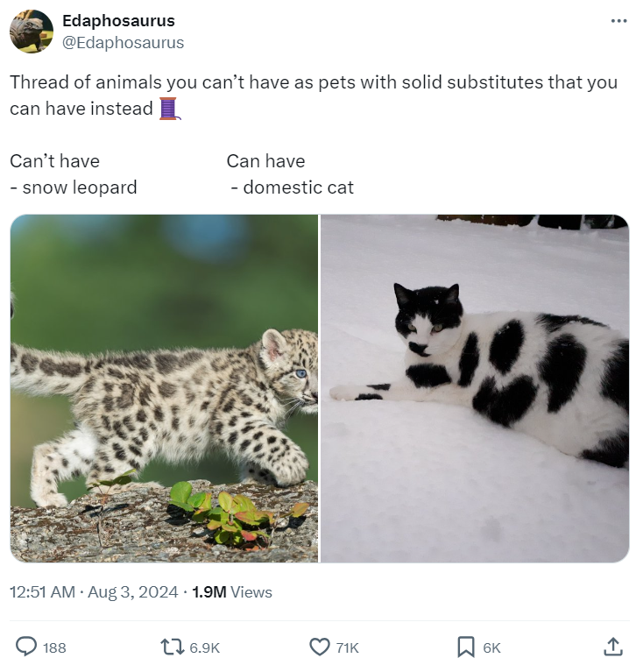Click the 188 replies count

pyautogui.click(x=54, y=647)
